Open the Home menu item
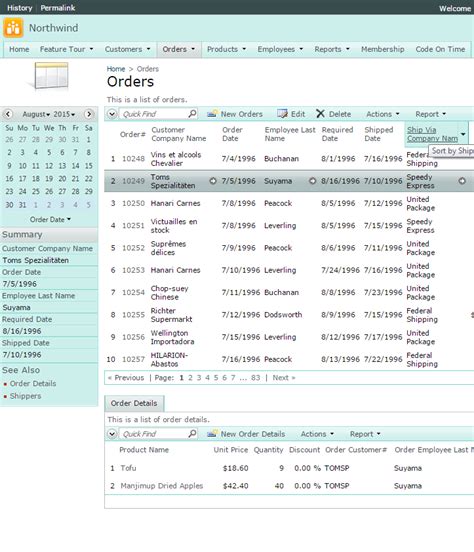 coord(19,49)
